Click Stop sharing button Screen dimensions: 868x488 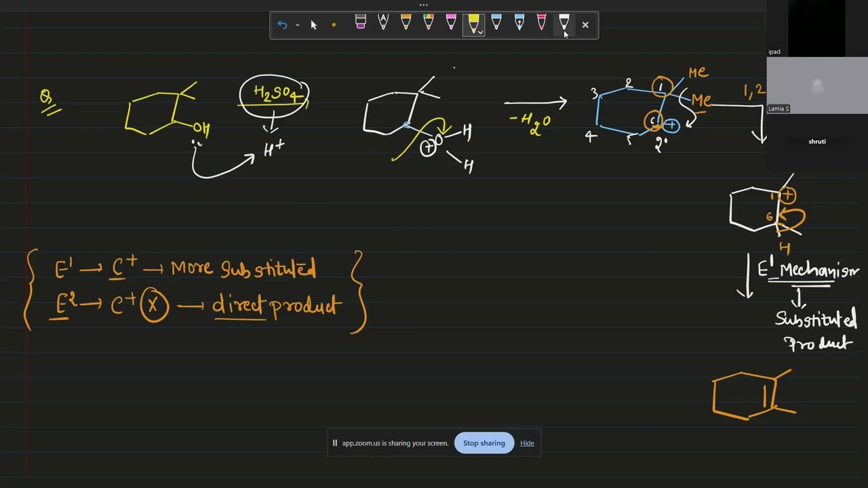pyautogui.click(x=484, y=443)
